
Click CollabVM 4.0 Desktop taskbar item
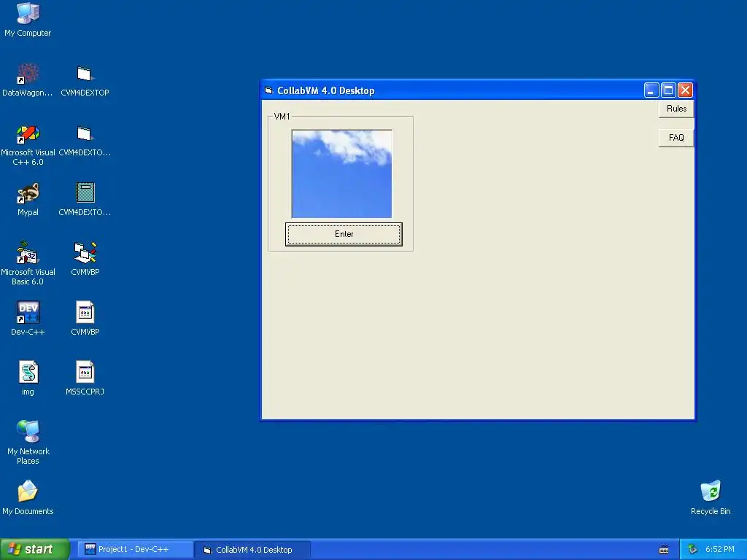coord(253,550)
